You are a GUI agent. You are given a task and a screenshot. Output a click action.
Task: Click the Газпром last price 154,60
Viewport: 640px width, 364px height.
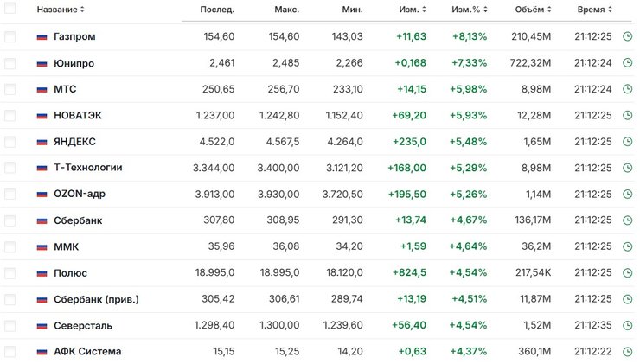[217, 37]
